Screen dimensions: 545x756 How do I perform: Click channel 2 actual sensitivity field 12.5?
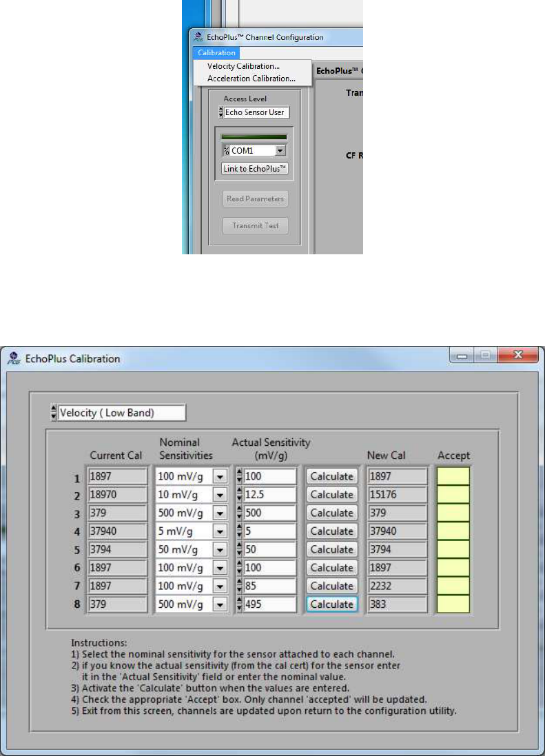[x=270, y=495]
